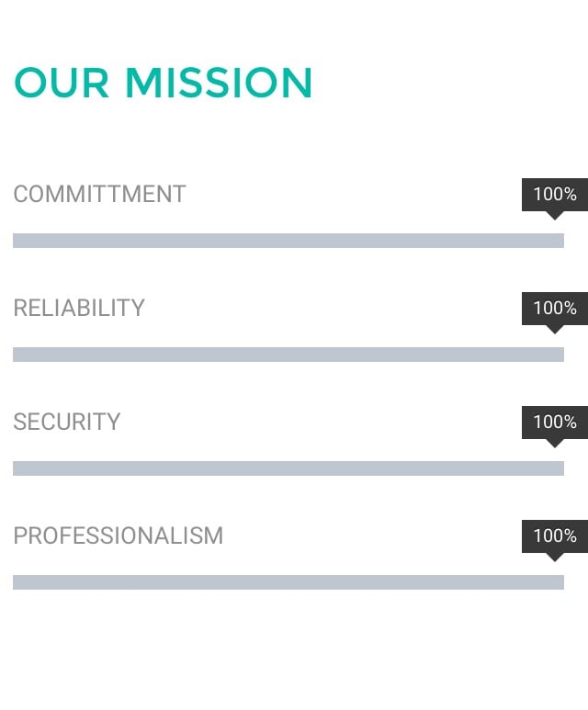The height and width of the screenshot is (710, 588).
Task: Click the OUR MISSION heading
Action: pos(164,83)
